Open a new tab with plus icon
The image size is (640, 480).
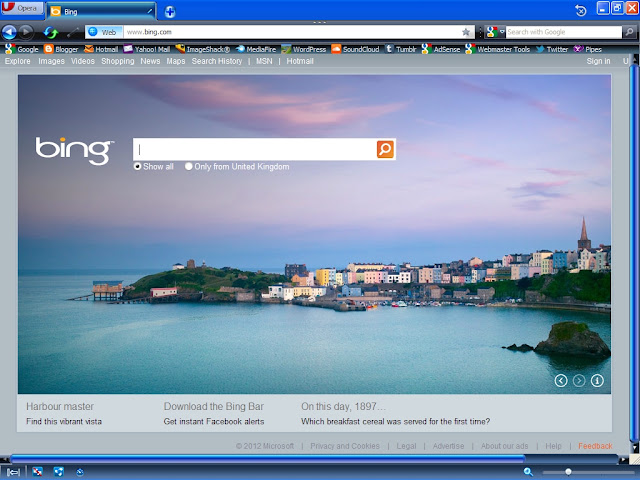[170, 11]
